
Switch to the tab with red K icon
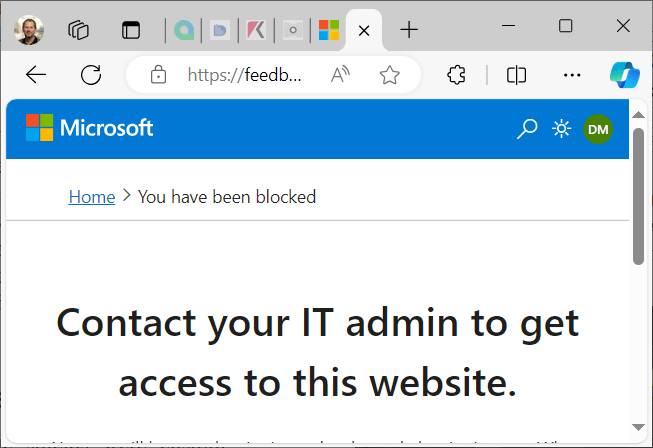[x=256, y=30]
